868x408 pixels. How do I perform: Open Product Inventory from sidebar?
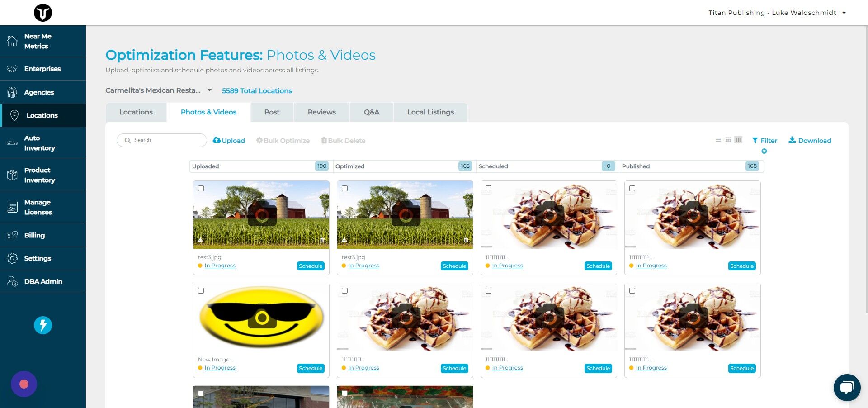43,175
